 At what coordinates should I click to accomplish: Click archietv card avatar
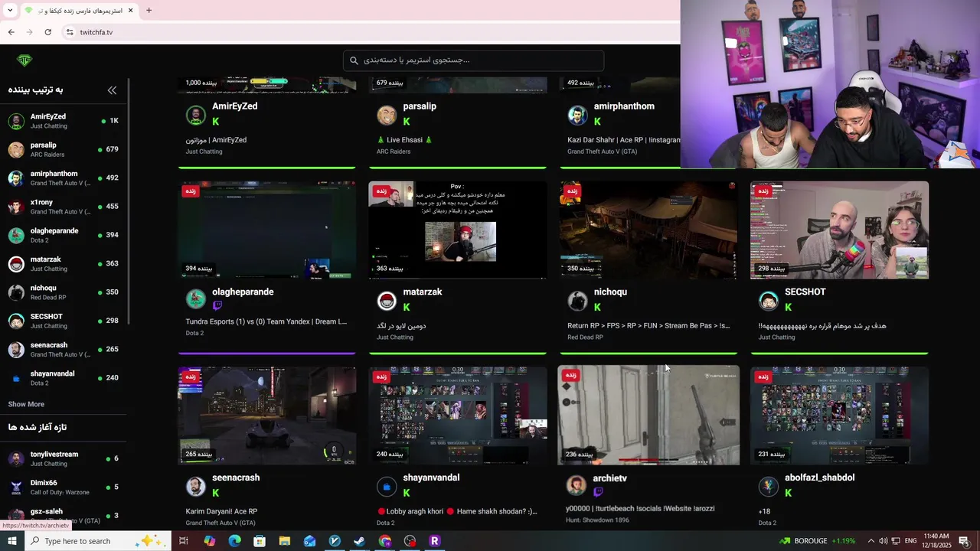click(x=576, y=485)
